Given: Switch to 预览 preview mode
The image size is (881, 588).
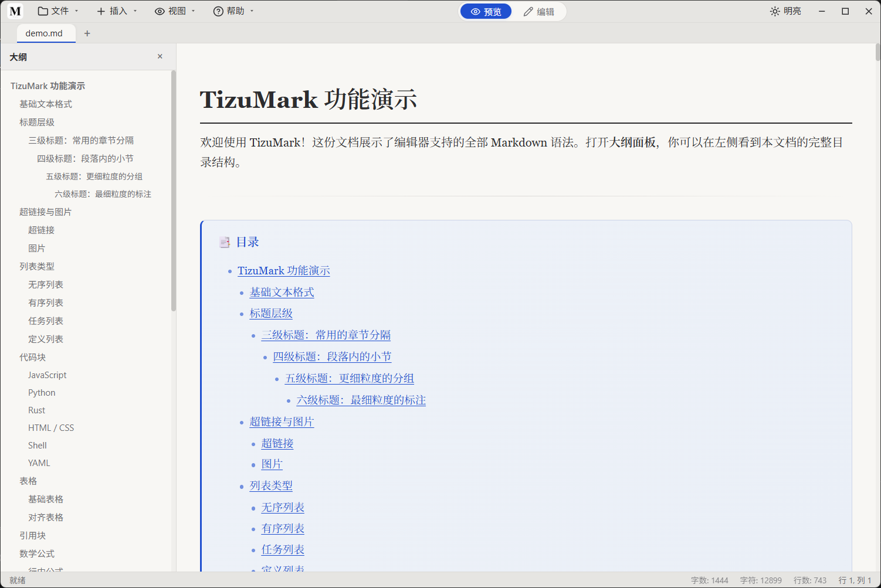Looking at the screenshot, I should (486, 12).
